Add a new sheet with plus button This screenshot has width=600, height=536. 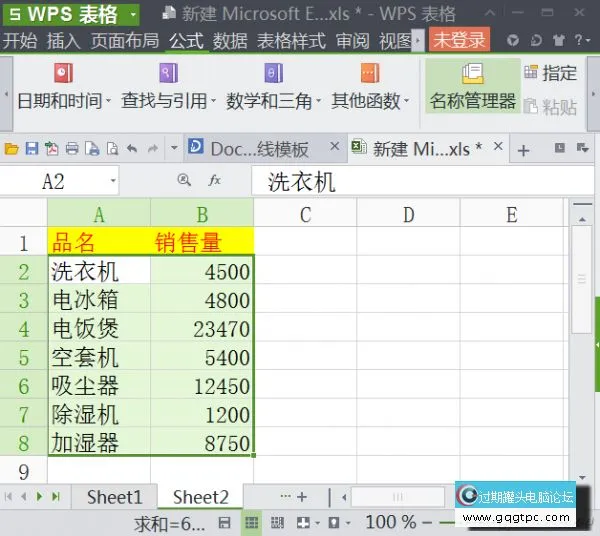[302, 497]
